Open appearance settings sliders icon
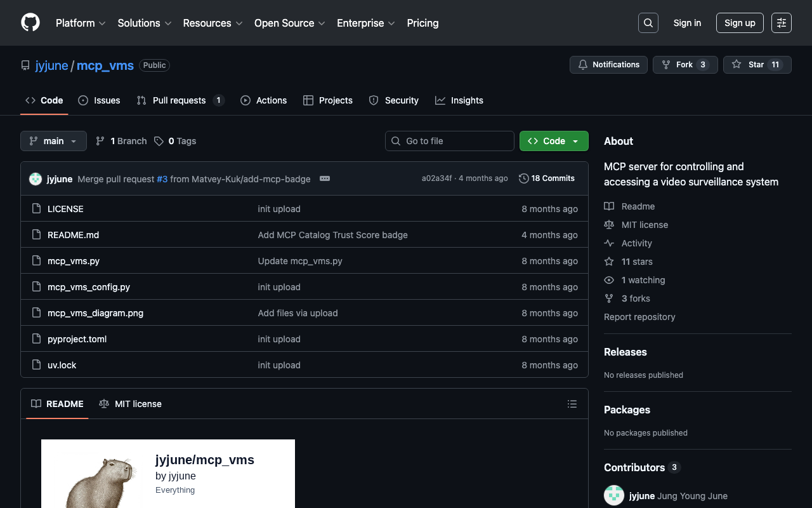This screenshot has height=508, width=812. 781,23
